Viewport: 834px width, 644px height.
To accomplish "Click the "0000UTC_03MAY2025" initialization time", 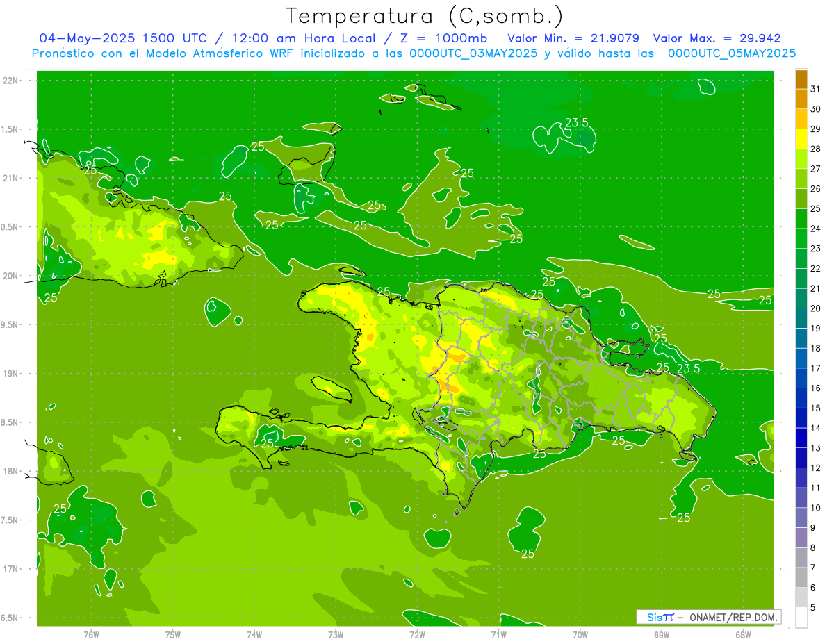I will pos(473,53).
